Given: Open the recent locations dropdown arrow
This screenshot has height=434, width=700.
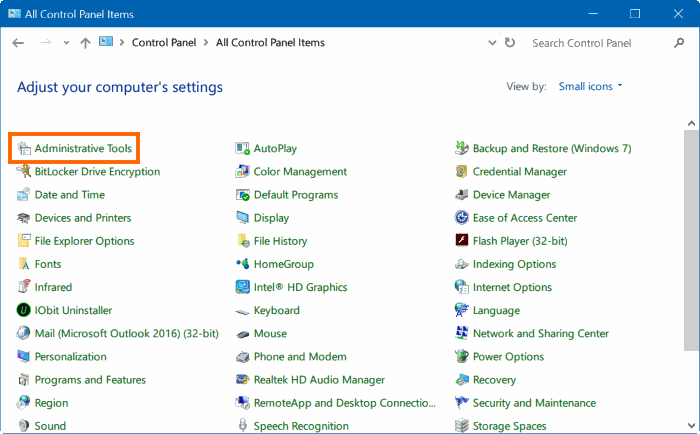Looking at the screenshot, I should (67, 43).
